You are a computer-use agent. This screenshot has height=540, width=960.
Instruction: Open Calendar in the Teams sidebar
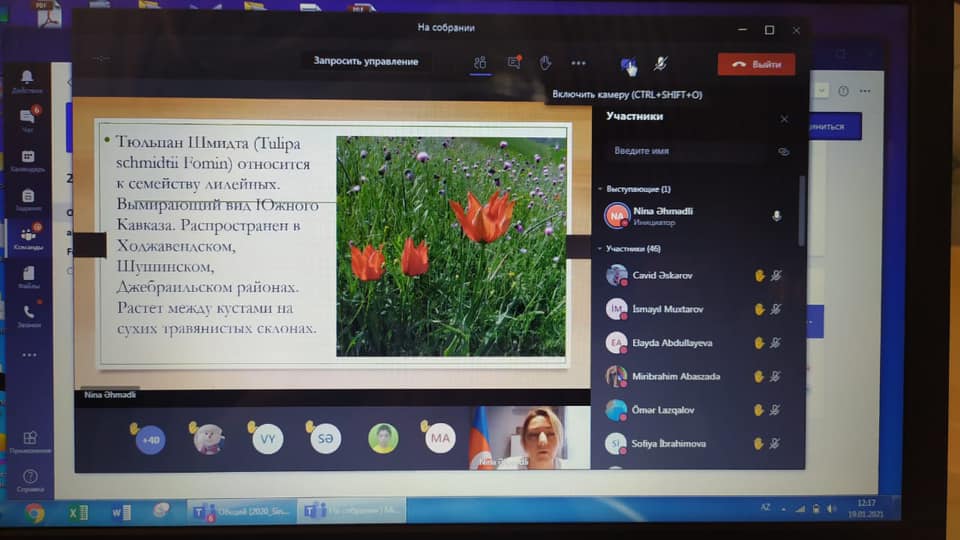(x=28, y=160)
